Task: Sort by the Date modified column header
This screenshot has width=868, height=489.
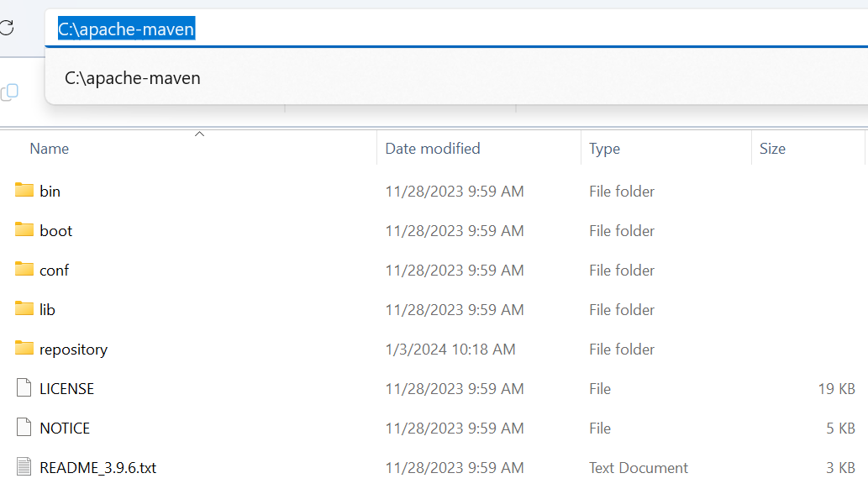Action: pos(433,149)
